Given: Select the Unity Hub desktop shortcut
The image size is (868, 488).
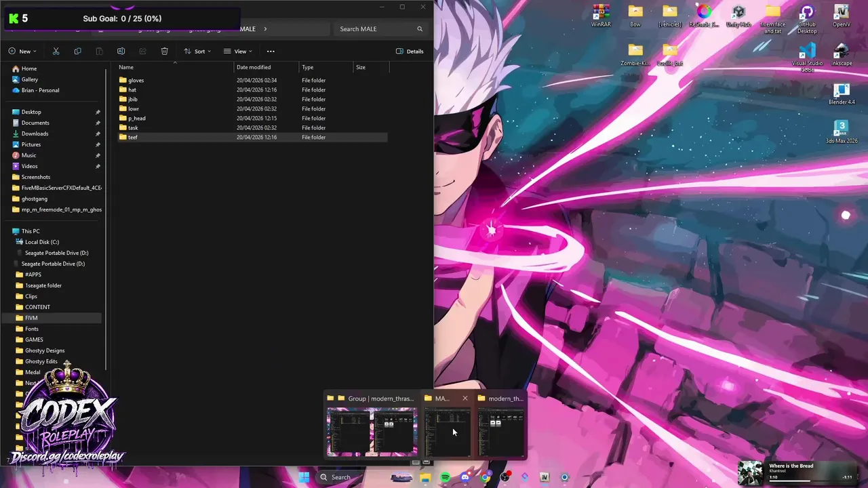Looking at the screenshot, I should tap(738, 16).
